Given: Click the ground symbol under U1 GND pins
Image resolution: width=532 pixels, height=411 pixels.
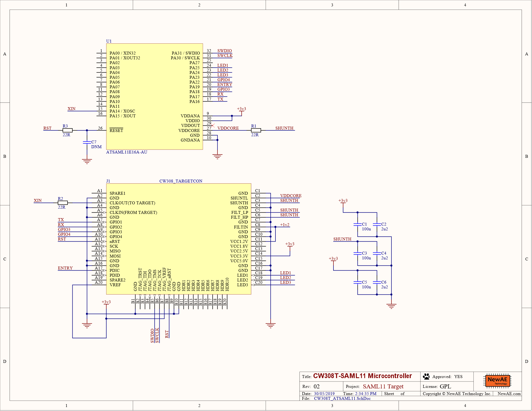Looking at the screenshot, I should [217, 156].
